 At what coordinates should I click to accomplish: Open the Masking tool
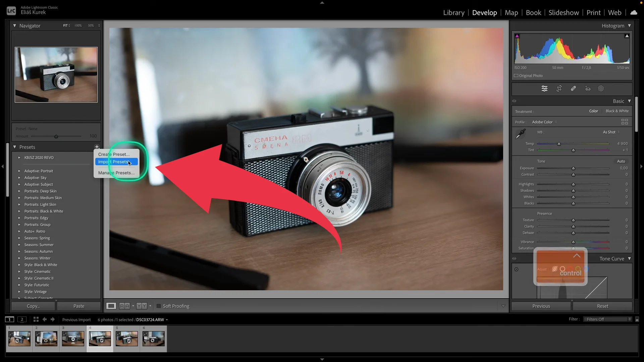pyautogui.click(x=601, y=88)
